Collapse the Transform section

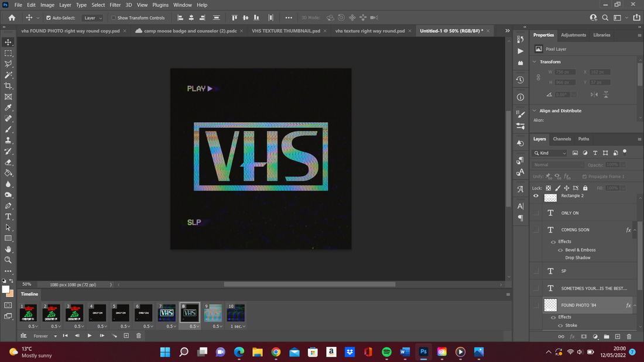tap(535, 61)
